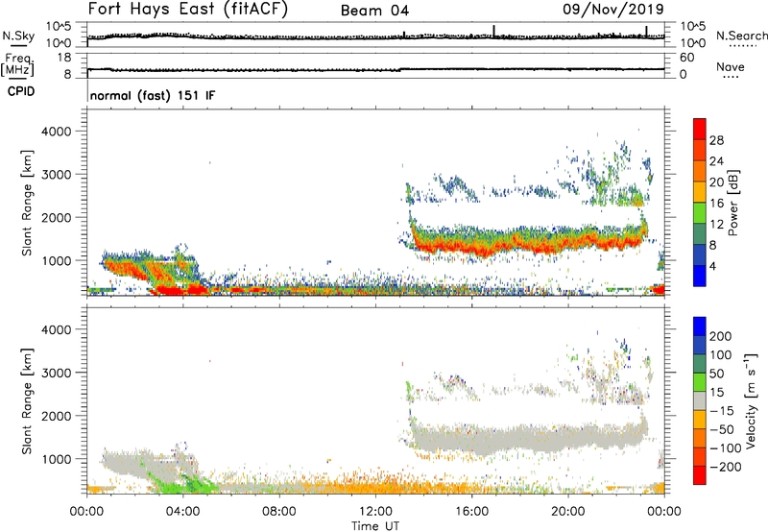Viewport: 768px width, 532px height.
Task: Pick the bright green 15–50 velocity segment
Action: tap(700, 381)
